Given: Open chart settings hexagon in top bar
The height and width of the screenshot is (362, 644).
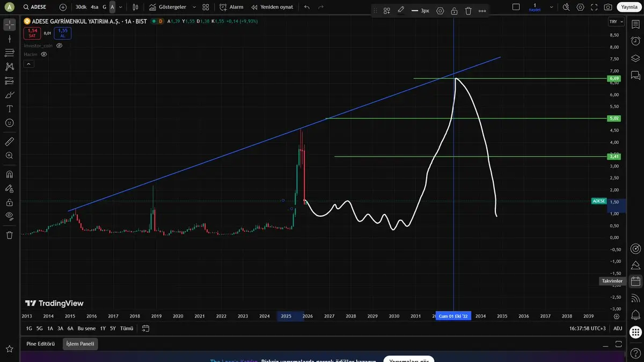Looking at the screenshot, I should click(580, 7).
